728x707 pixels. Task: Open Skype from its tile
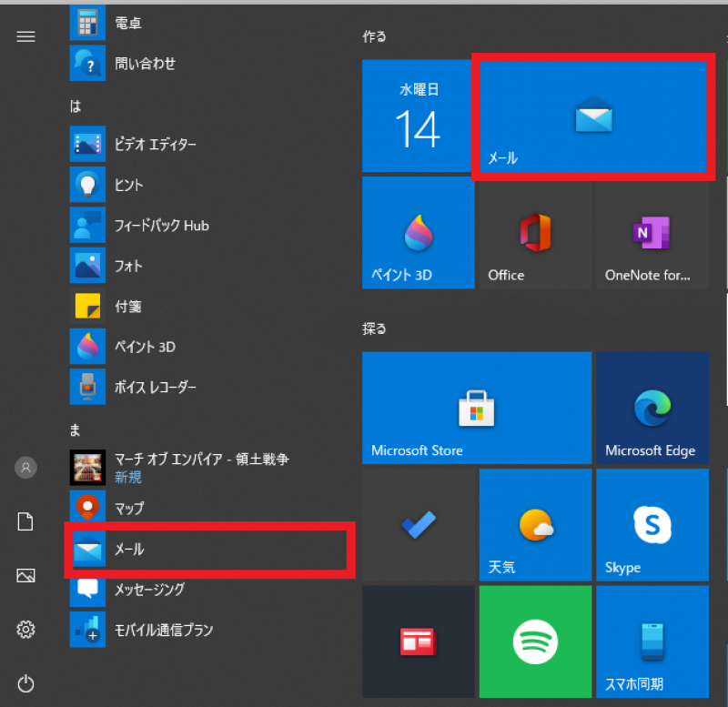pos(652,524)
